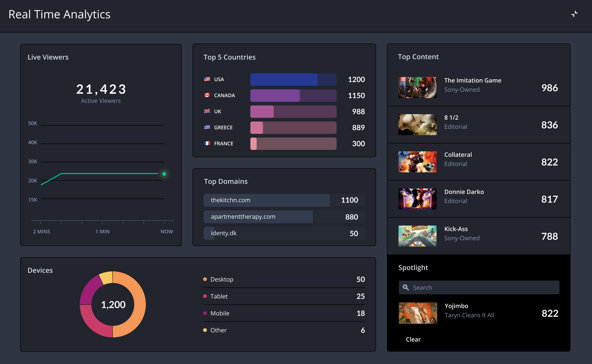Select the apartmenttherapy.com domain row
The height and width of the screenshot is (364, 592).
pos(284,217)
